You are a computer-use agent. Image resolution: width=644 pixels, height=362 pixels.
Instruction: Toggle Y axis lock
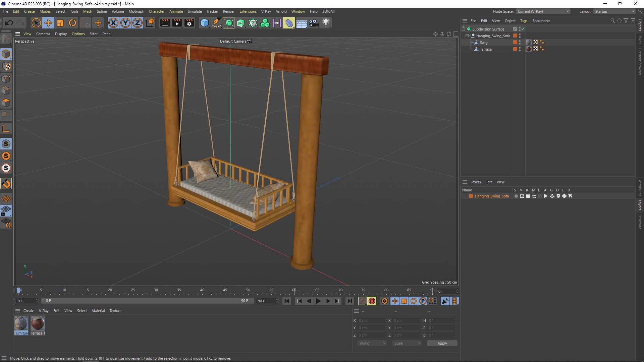point(125,23)
